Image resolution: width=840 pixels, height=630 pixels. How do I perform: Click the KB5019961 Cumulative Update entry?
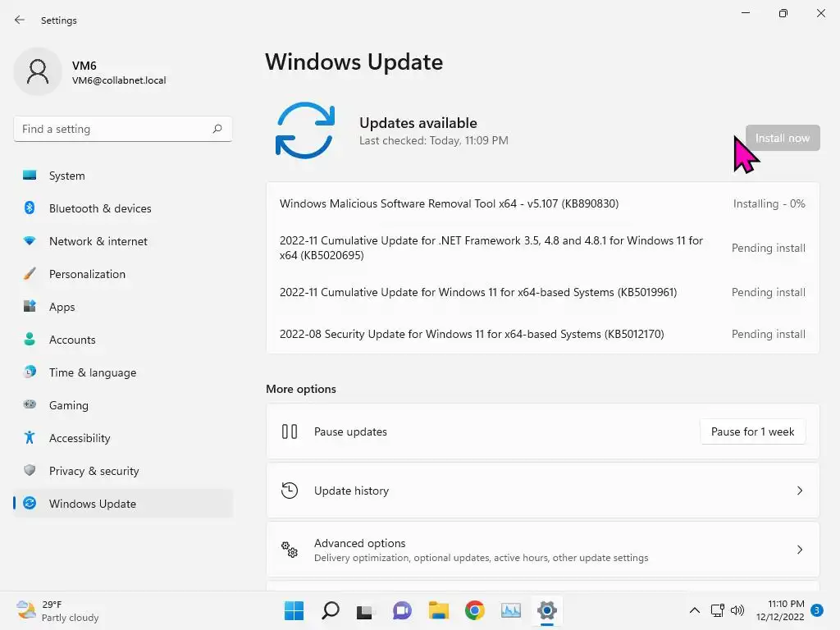click(x=478, y=292)
